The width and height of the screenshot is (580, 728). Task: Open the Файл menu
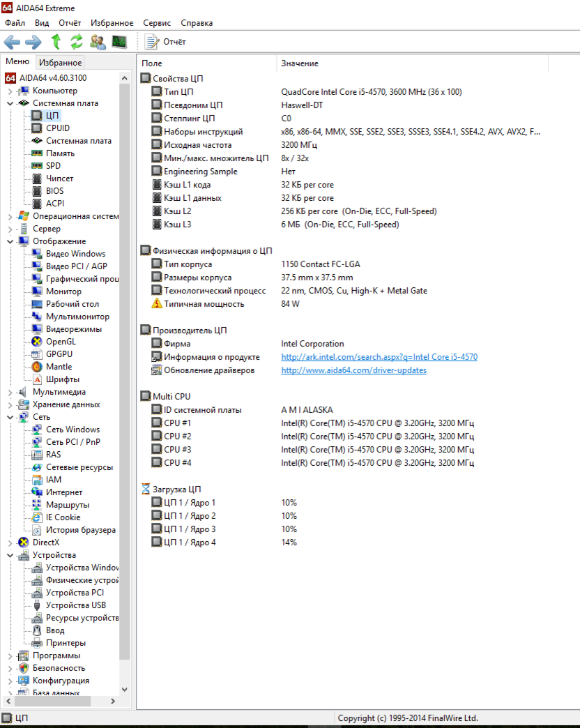click(x=15, y=23)
